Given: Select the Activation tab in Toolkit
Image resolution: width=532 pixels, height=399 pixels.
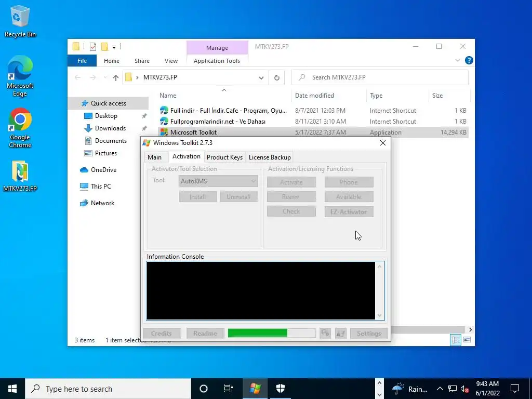Looking at the screenshot, I should pyautogui.click(x=187, y=156).
